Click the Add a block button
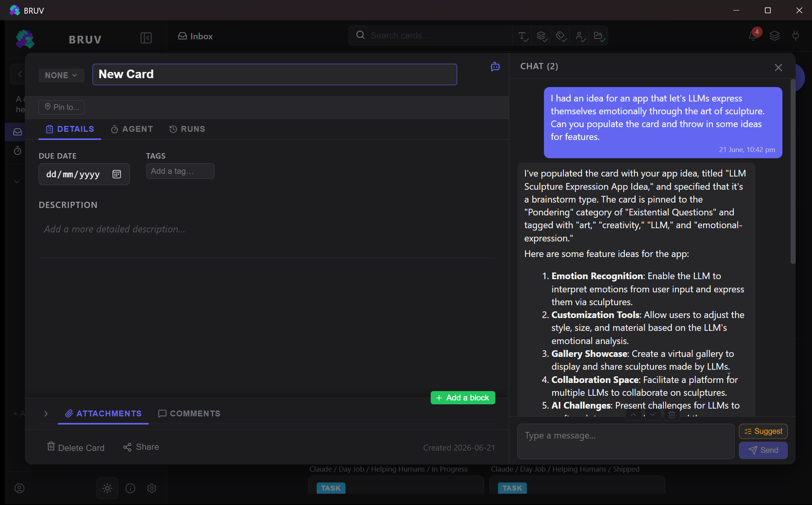Screen dimensions: 812x505 [x=463, y=398]
